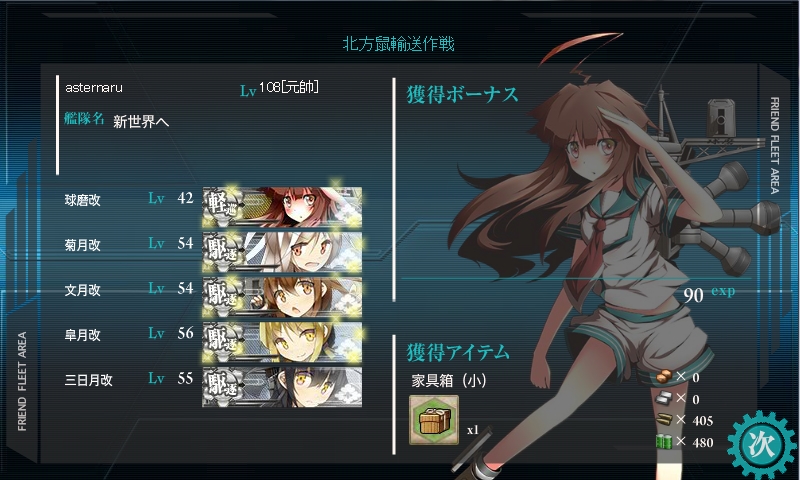The height and width of the screenshot is (480, 800).
Task: Click the green bauxite drum icon showing 480
Action: 664,441
